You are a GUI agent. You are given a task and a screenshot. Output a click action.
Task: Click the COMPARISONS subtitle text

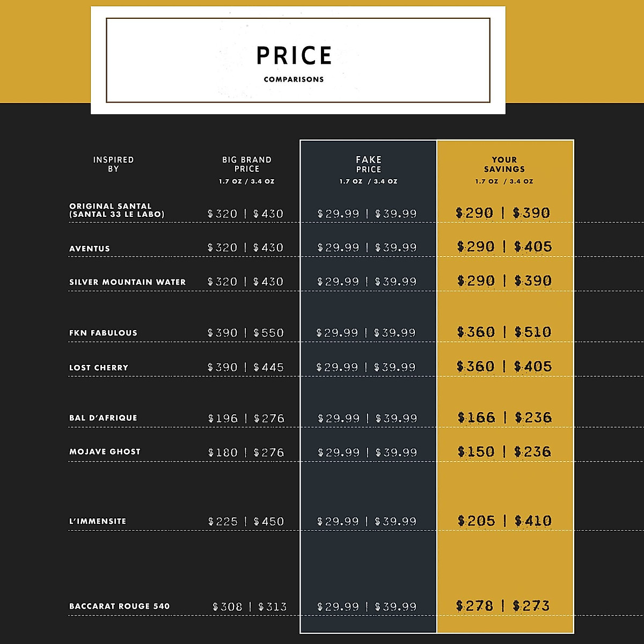click(294, 79)
